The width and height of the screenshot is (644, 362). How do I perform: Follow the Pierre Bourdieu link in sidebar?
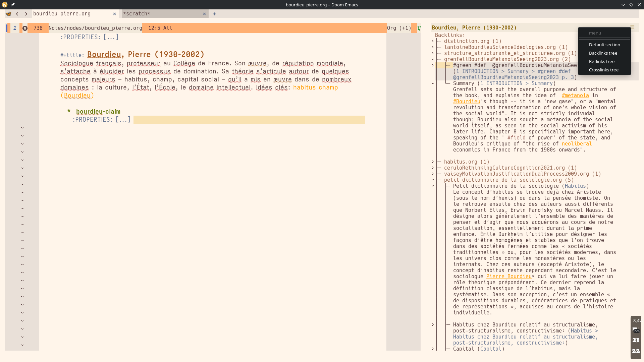tap(509, 277)
